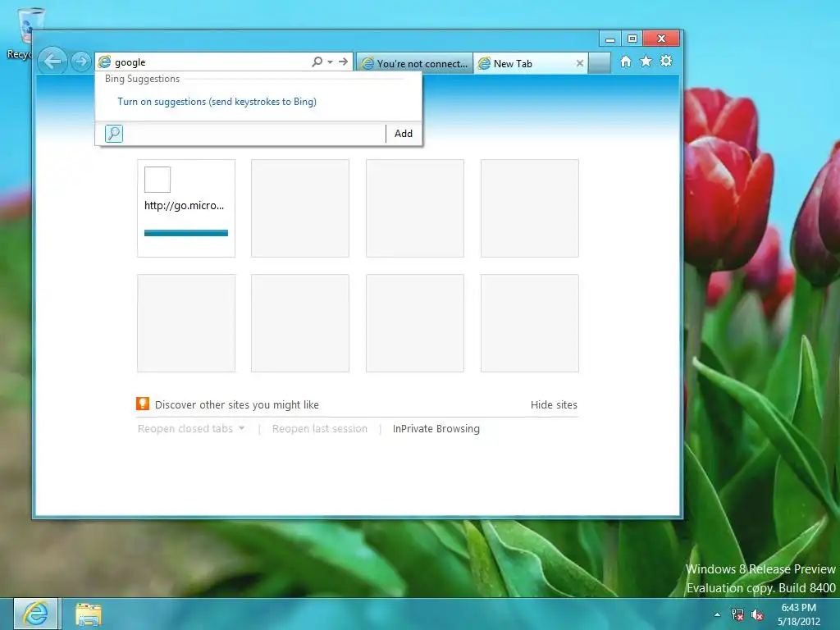Open a new blank tab button

pos(600,63)
